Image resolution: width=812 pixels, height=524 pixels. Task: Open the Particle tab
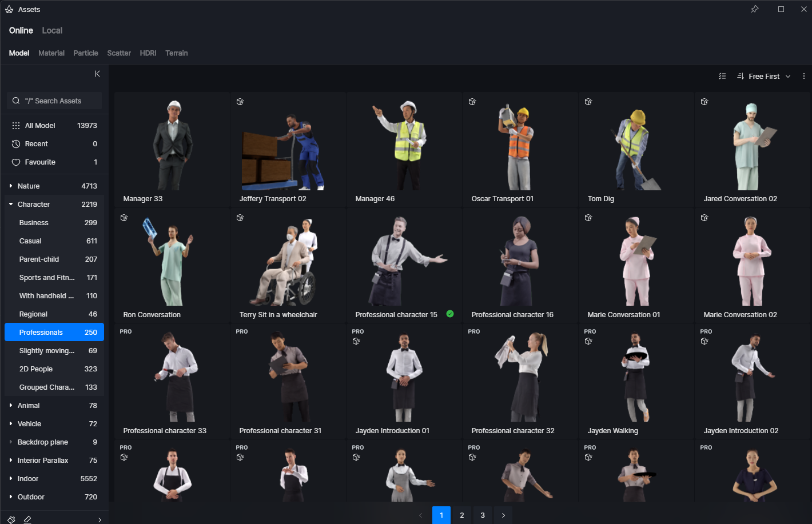coord(86,53)
